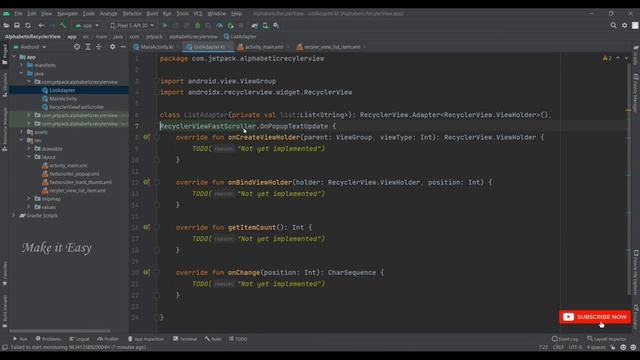Collapse the java folder node
Viewport: 640px width, 360px height.
[x=22, y=73]
